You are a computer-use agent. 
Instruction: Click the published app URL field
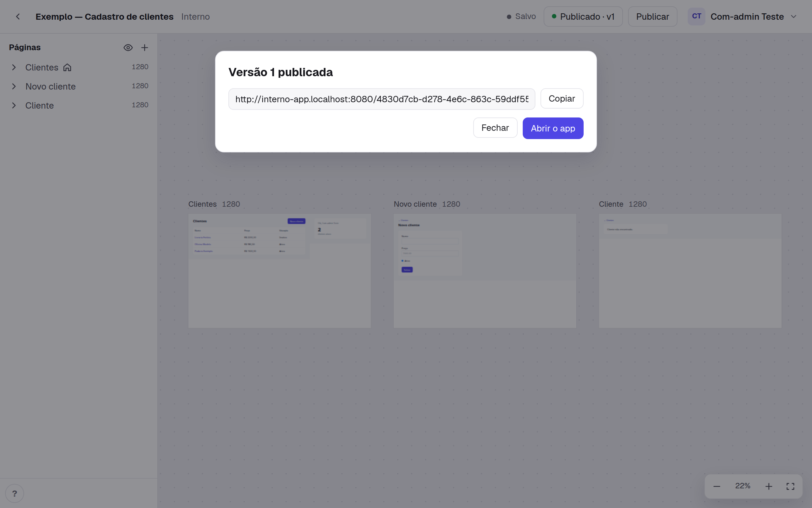point(382,99)
